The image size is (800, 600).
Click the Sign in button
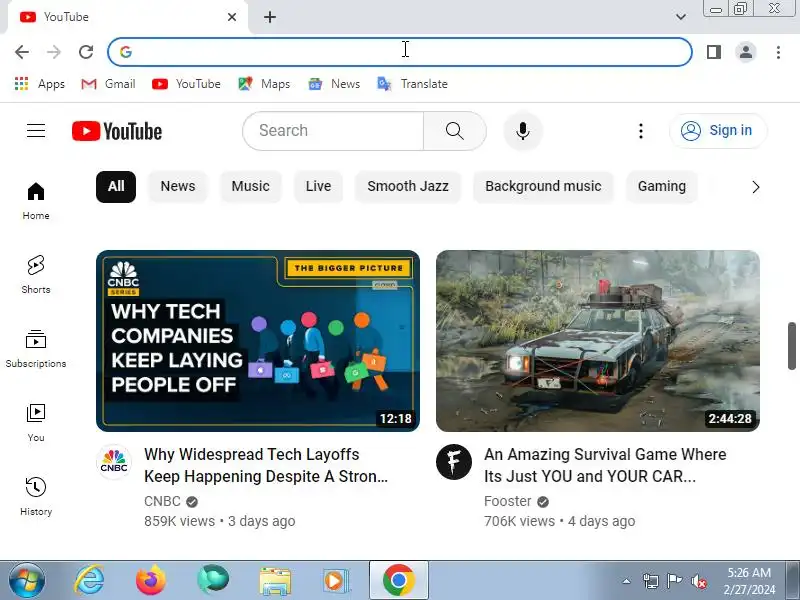click(718, 131)
